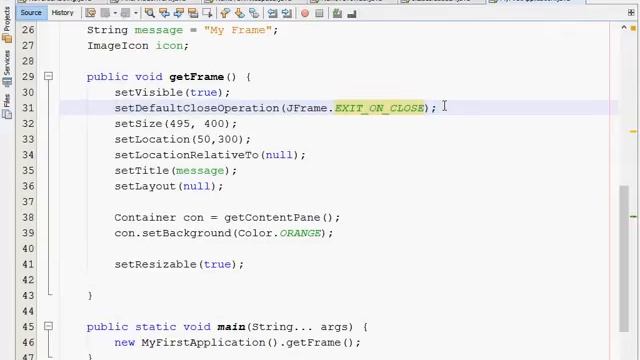Stop Macro Recording square icon
This screenshot has height=360, width=640.
(x=319, y=13)
